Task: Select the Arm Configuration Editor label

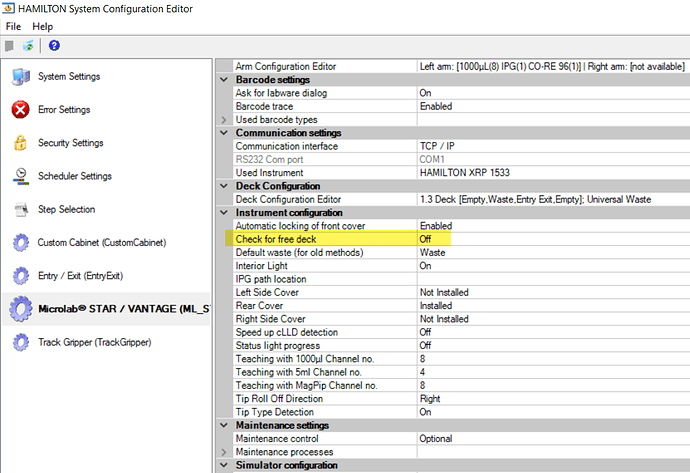Action: coord(286,66)
